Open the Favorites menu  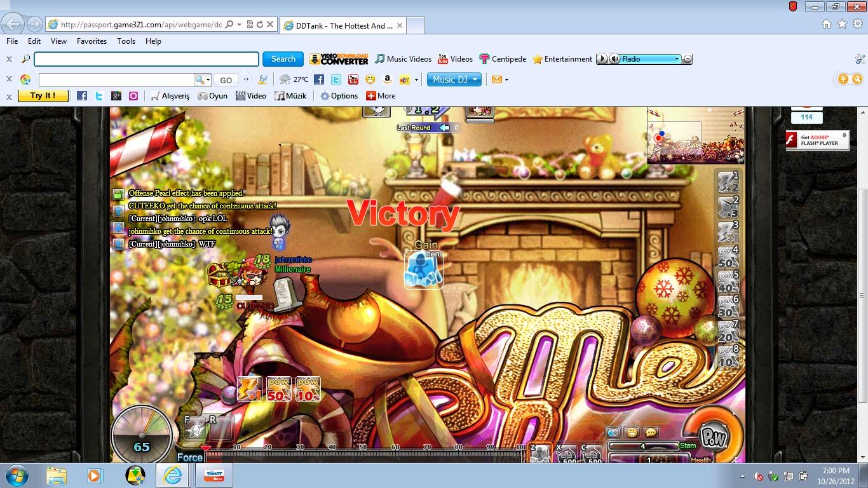(92, 41)
